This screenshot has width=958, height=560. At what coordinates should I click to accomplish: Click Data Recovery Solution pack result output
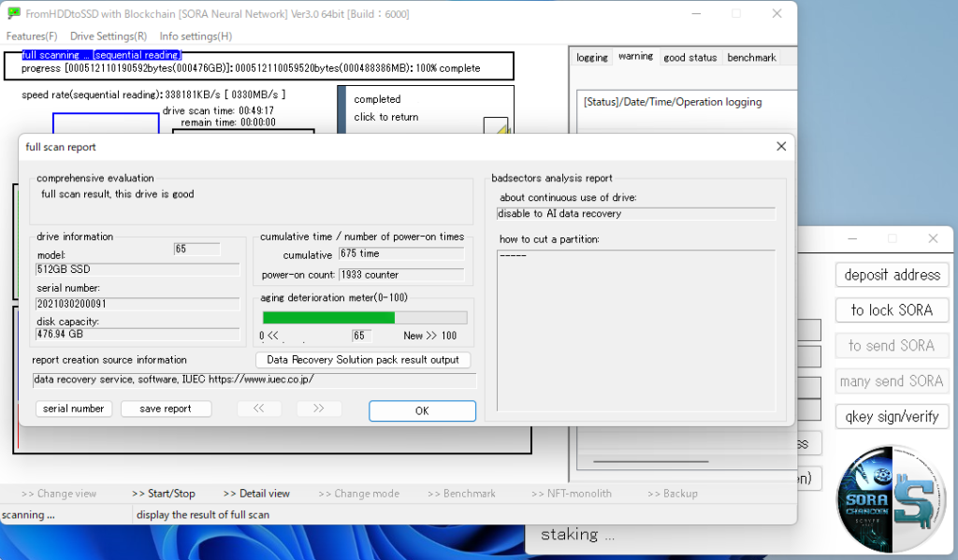(363, 360)
